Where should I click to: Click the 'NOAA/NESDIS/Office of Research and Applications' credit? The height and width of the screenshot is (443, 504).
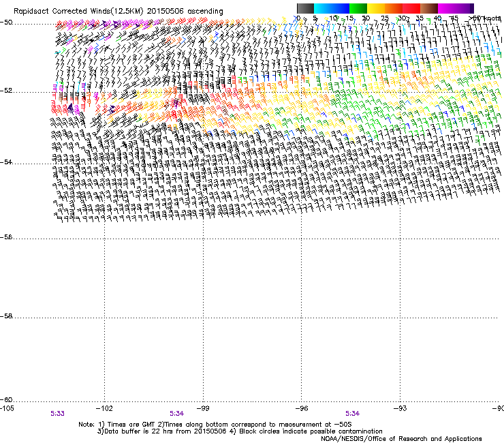tap(401, 439)
